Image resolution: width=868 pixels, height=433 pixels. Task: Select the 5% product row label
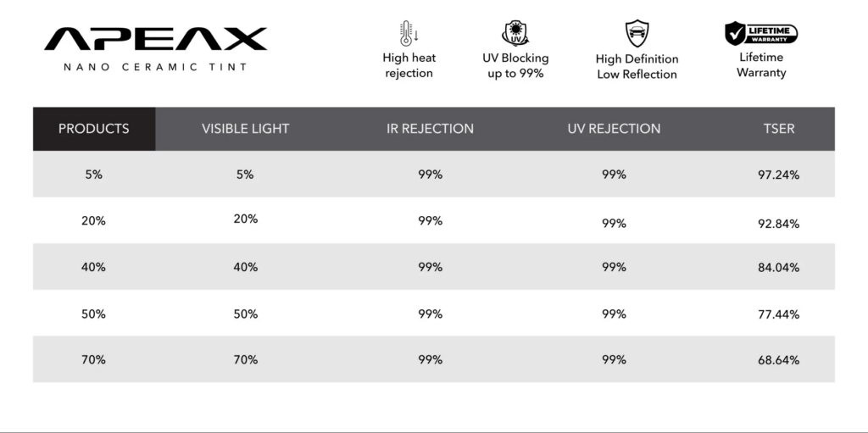coord(93,175)
